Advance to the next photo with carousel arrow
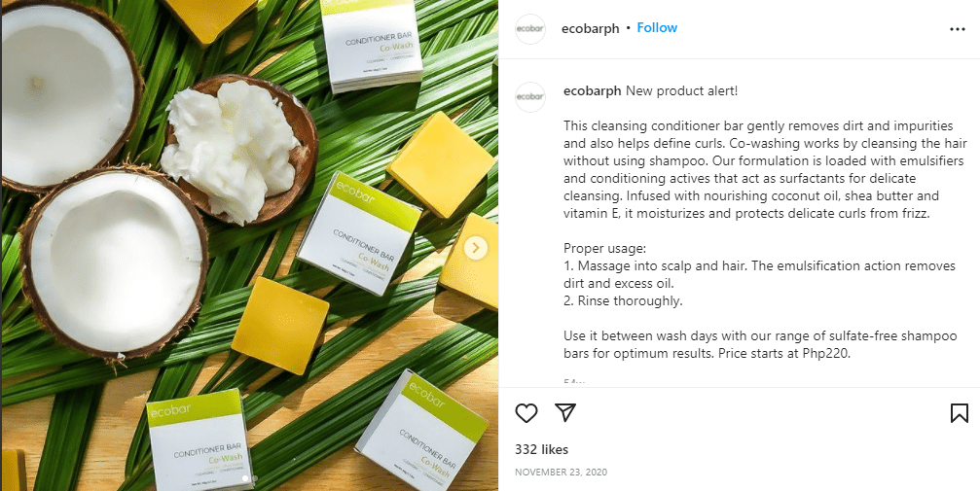 (x=476, y=248)
